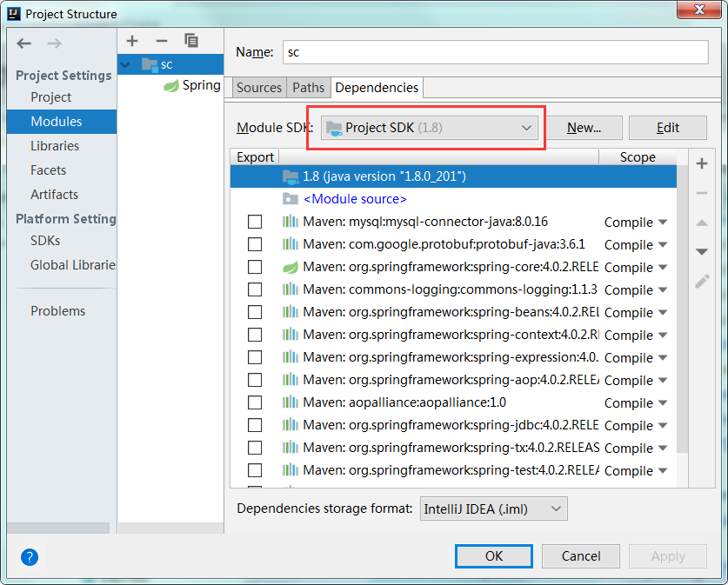Check export for protobuf-java
The height and width of the screenshot is (585, 728).
[255, 244]
